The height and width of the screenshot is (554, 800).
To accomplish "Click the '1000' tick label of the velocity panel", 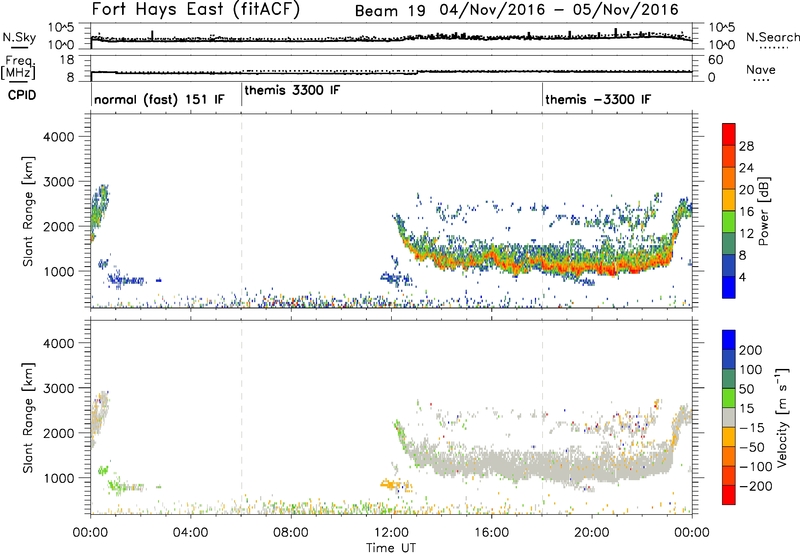I will (x=59, y=478).
